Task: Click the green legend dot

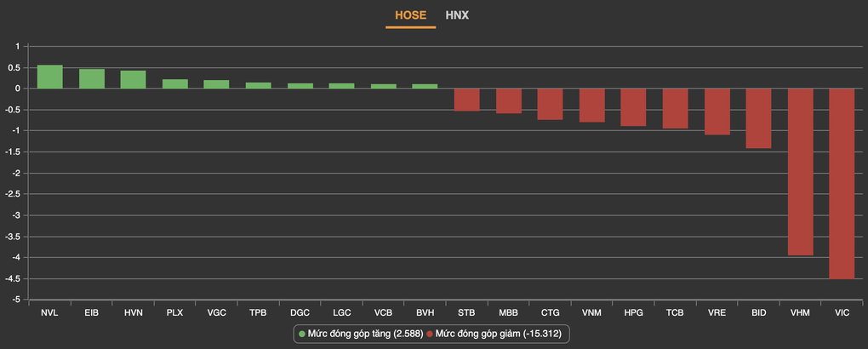Action: point(301,335)
